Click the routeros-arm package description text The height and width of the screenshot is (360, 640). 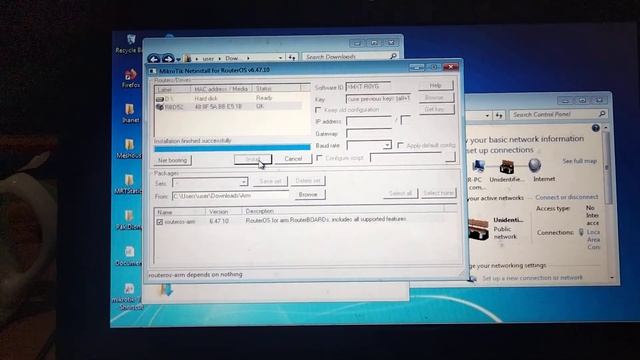[326, 220]
